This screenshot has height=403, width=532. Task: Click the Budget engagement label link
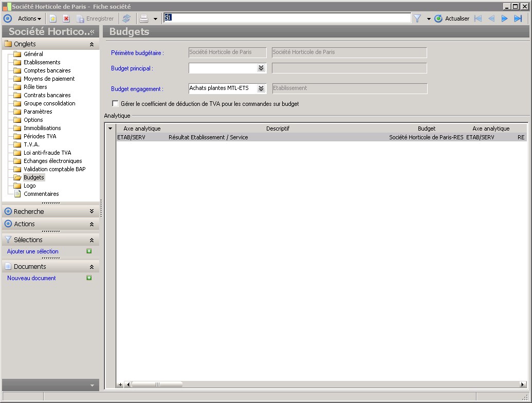[137, 89]
